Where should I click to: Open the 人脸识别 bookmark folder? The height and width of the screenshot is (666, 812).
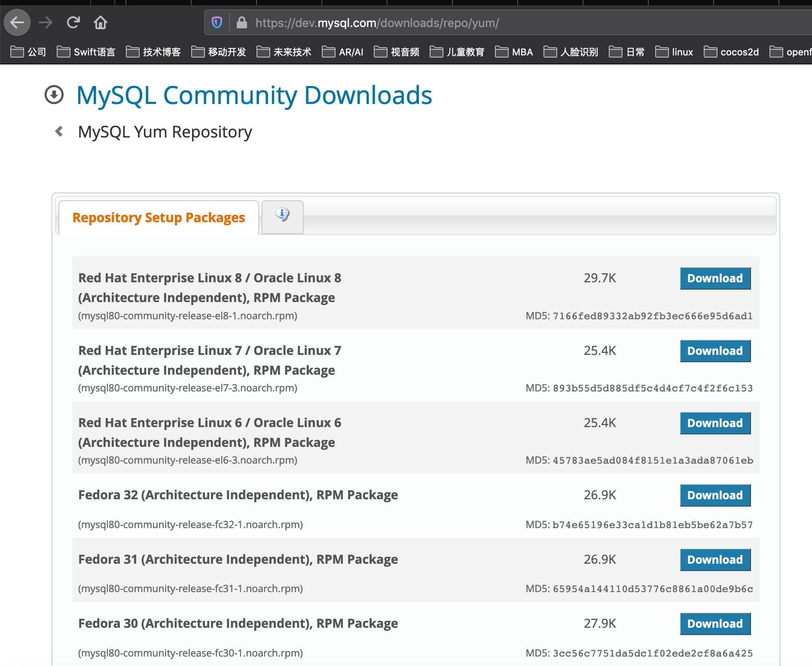571,52
